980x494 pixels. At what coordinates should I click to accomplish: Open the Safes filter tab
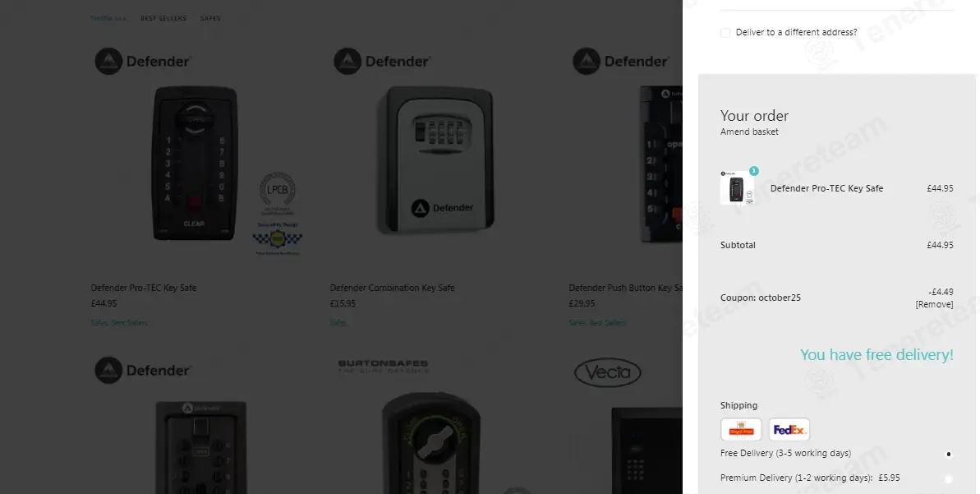(x=210, y=18)
